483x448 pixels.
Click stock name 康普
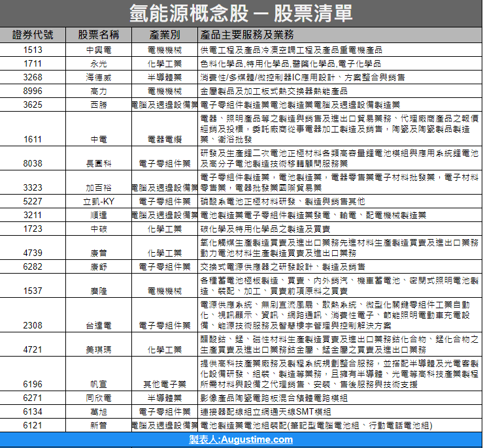point(99,253)
